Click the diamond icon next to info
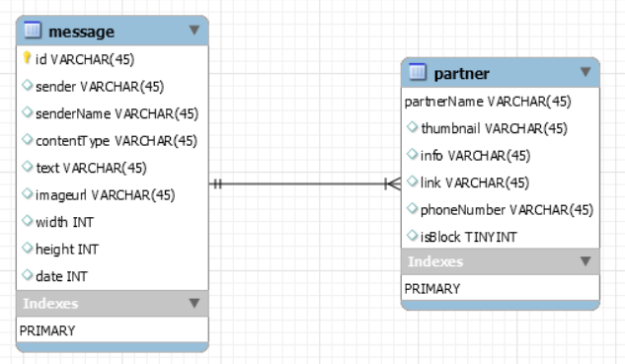Image resolution: width=625 pixels, height=364 pixels. click(x=412, y=154)
